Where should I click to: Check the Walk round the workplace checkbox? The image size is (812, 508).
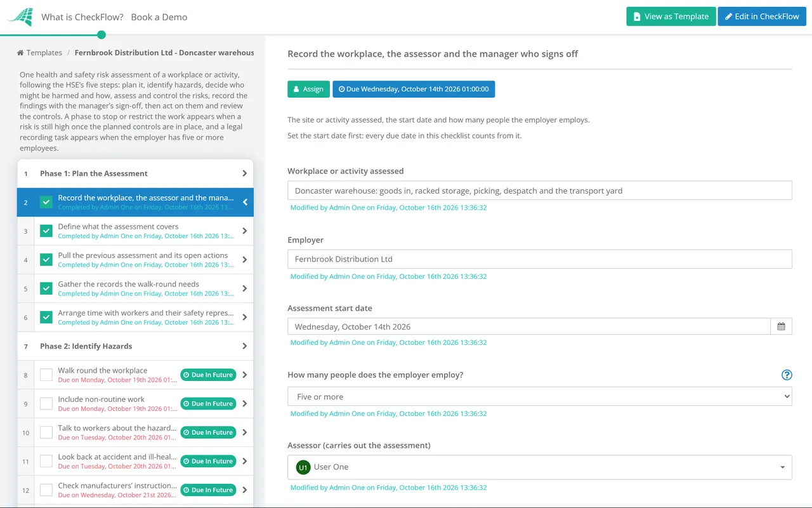pyautogui.click(x=46, y=375)
